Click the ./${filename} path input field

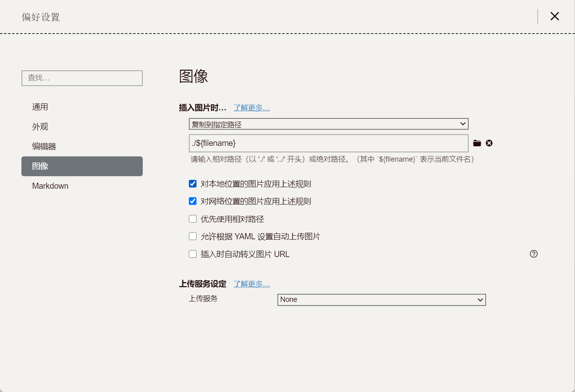point(328,143)
